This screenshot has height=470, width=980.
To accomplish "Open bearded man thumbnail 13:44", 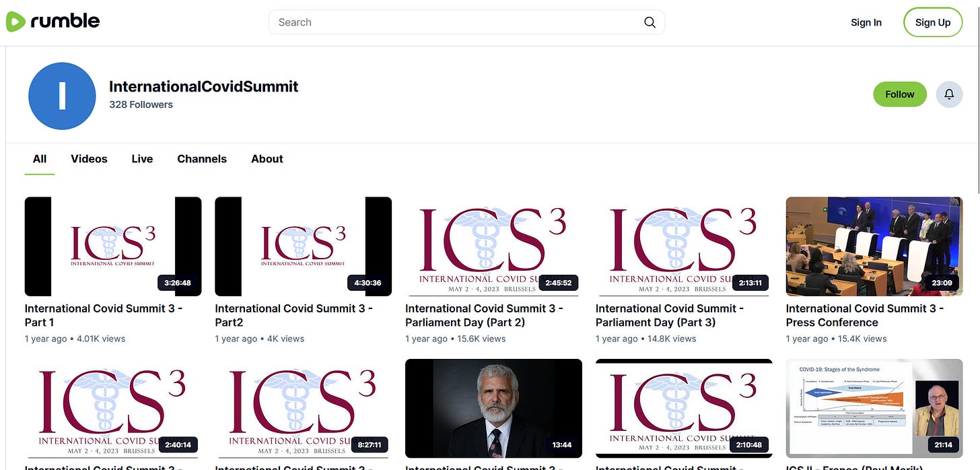I will 493,409.
